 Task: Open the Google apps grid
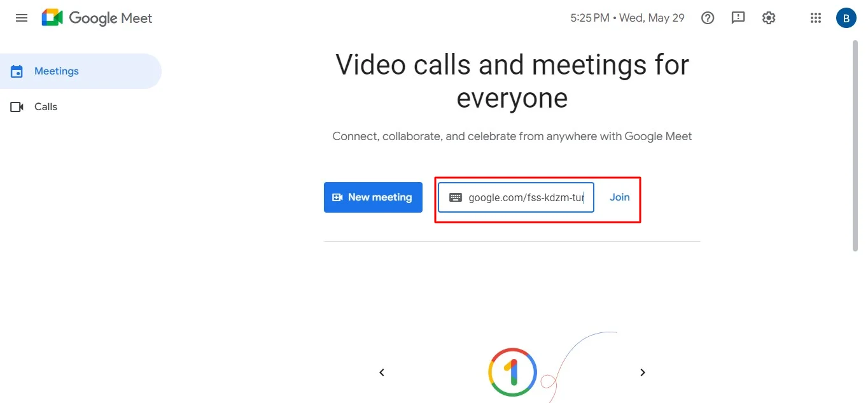816,18
